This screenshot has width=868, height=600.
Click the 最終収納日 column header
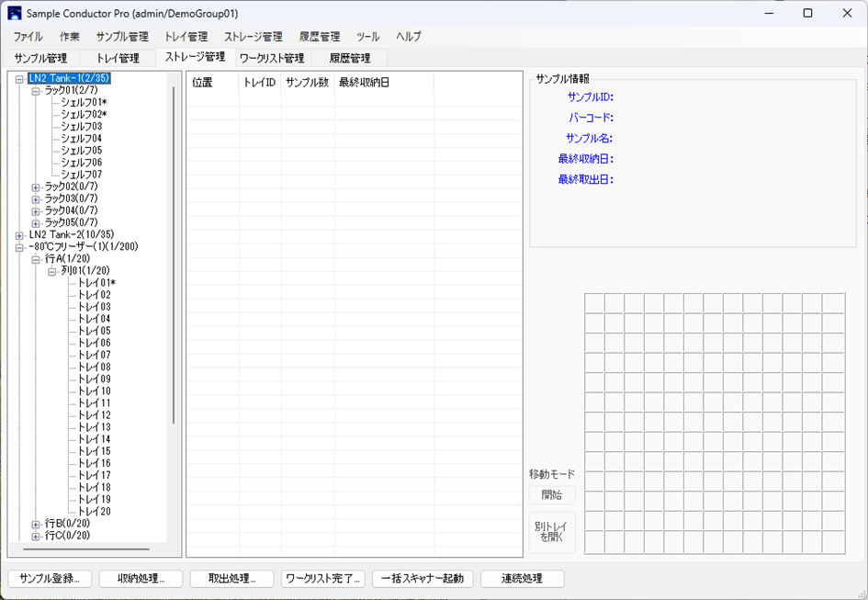click(364, 83)
